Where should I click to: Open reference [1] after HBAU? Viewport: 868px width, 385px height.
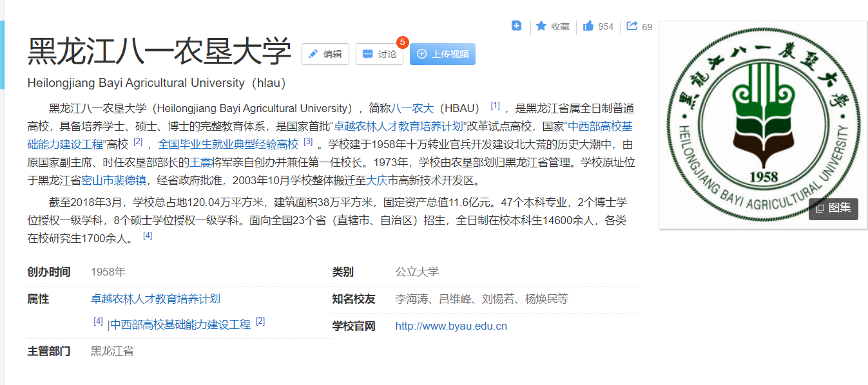click(495, 106)
